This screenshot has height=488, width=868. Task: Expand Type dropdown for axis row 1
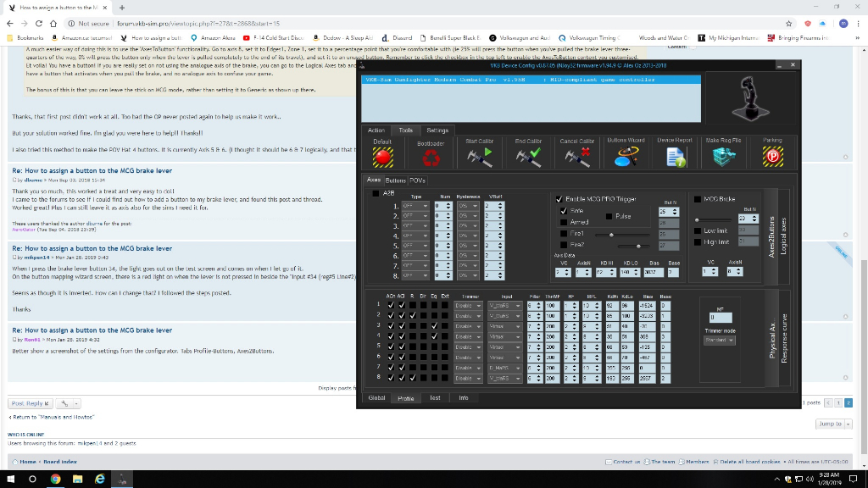[415, 206]
